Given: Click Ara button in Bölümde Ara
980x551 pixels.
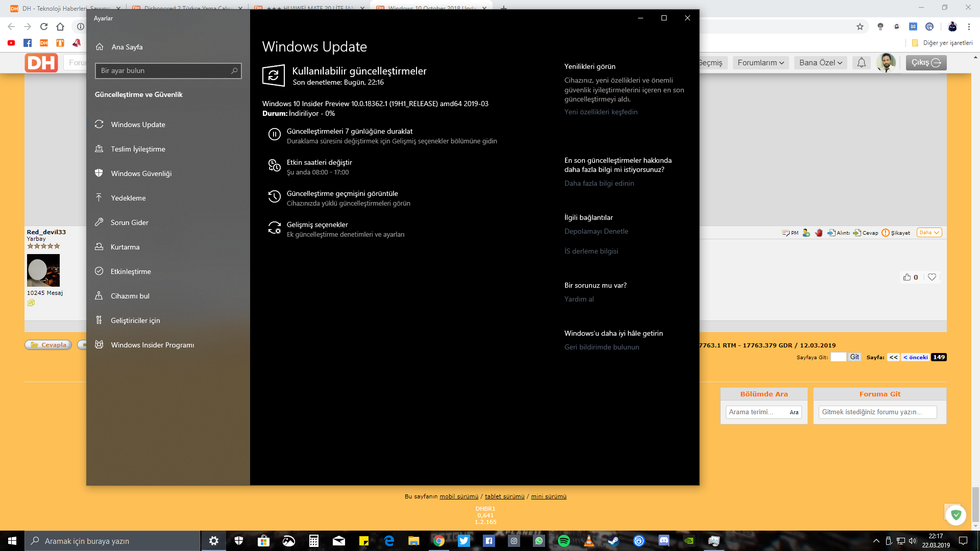Looking at the screenshot, I should 794,412.
